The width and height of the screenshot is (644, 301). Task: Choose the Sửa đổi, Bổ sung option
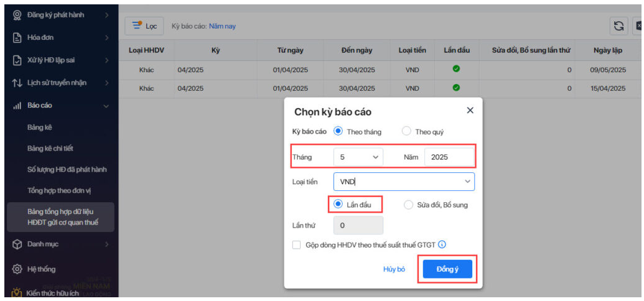(409, 205)
